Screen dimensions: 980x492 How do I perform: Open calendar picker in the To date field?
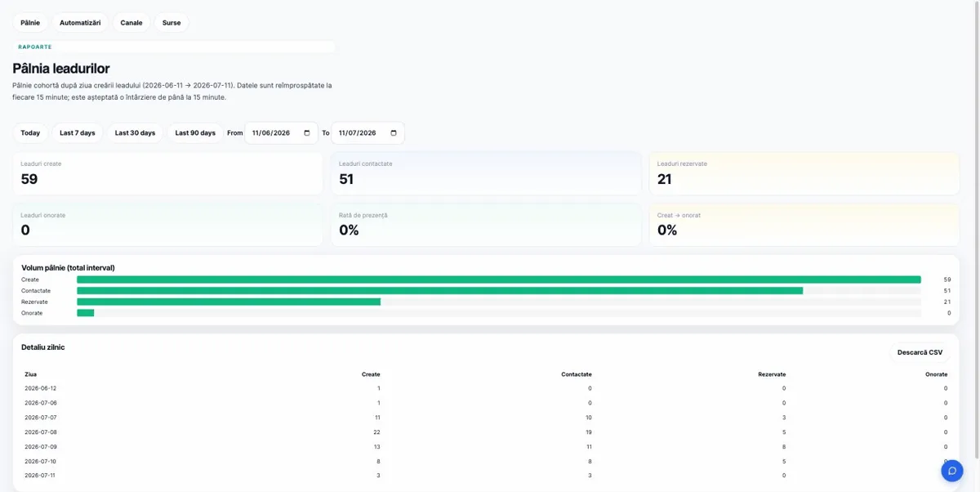394,133
